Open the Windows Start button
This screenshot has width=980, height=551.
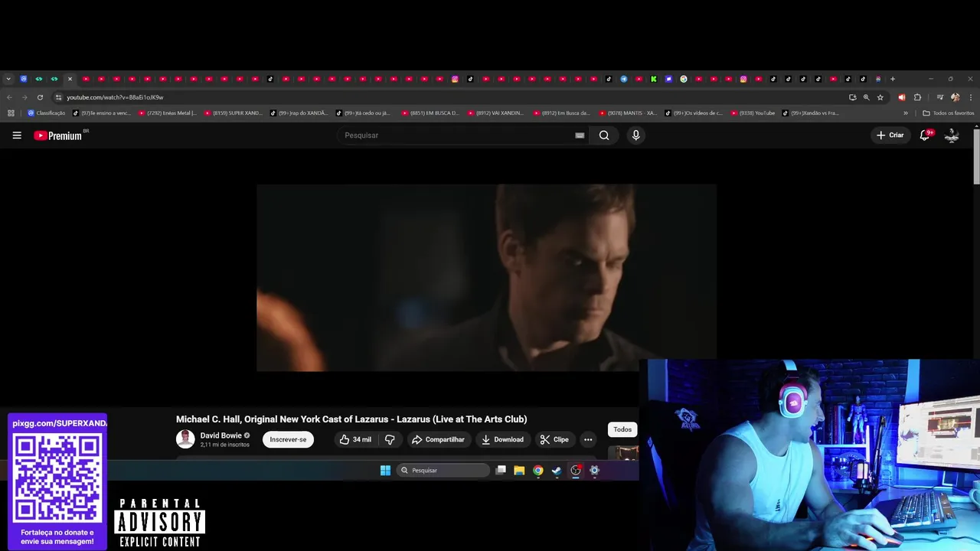pyautogui.click(x=385, y=470)
